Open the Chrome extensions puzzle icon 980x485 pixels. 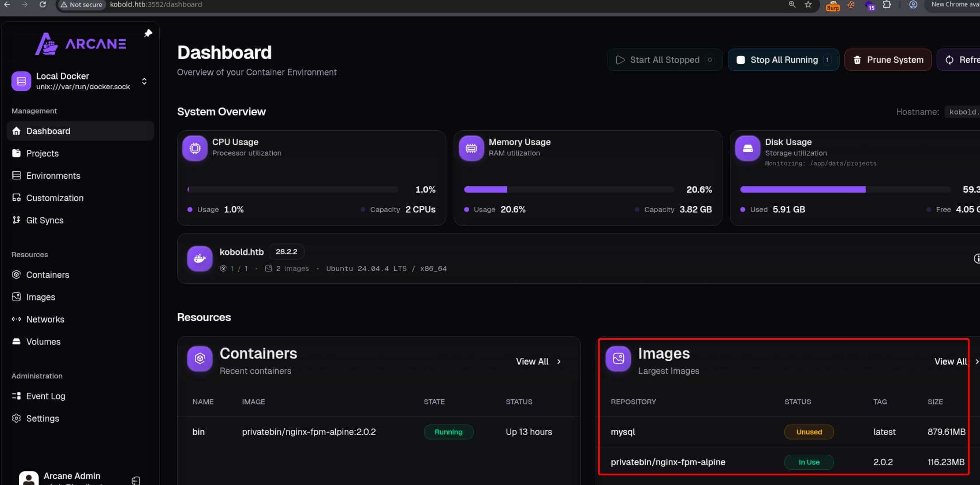(887, 4)
